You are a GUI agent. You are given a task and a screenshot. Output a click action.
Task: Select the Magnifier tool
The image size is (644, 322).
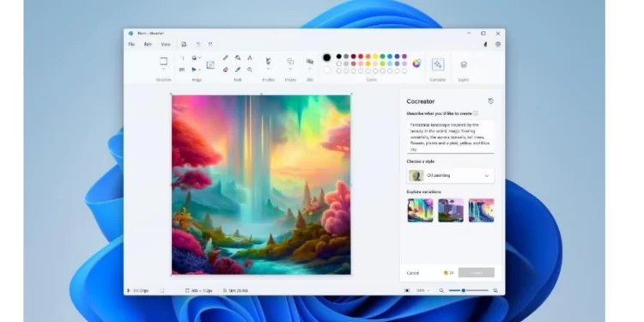pos(250,70)
